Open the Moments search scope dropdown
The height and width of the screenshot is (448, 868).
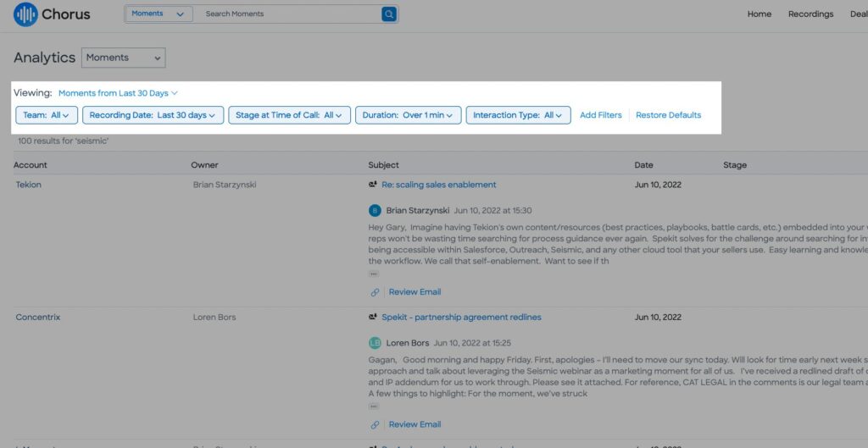159,14
